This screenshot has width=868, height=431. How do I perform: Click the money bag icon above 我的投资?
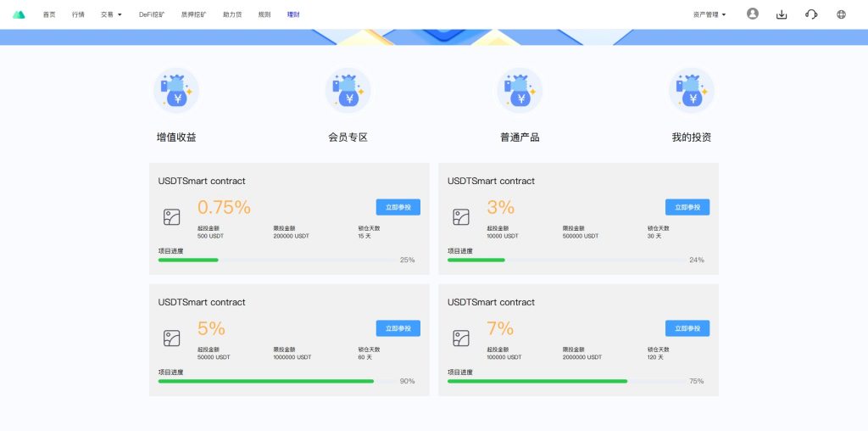coord(692,90)
